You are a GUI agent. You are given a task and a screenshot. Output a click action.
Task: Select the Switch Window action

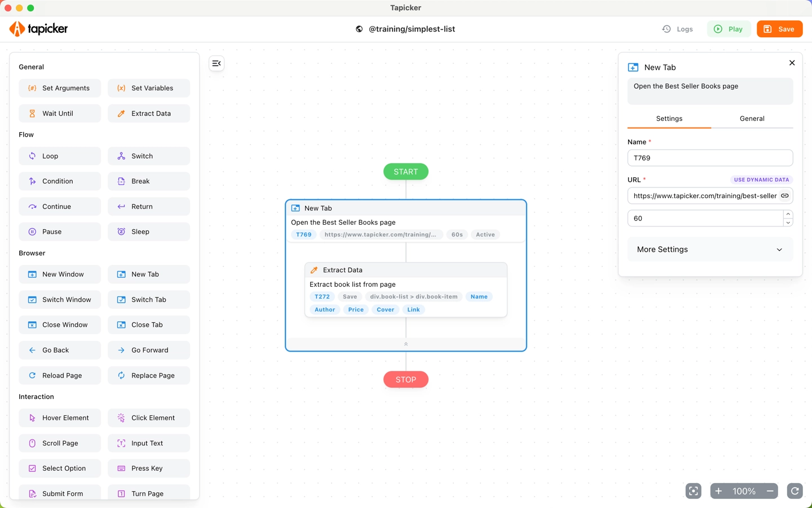click(x=60, y=300)
